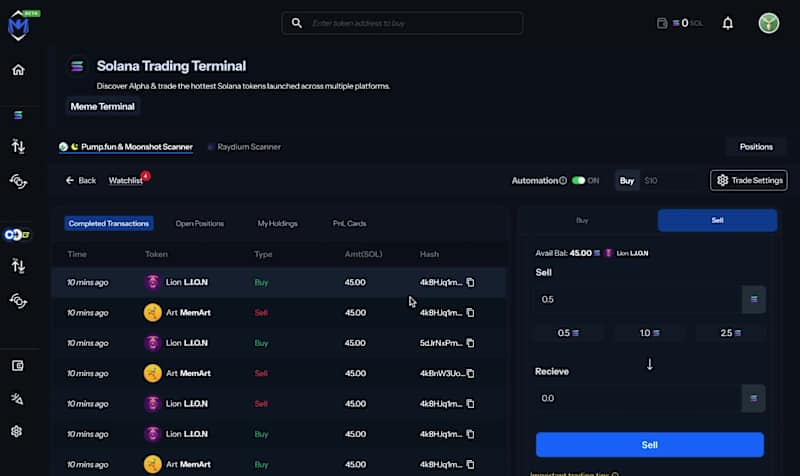Screen dimensions: 800x476
Task: Open token selector in the Sell amount field
Action: pos(753,300)
